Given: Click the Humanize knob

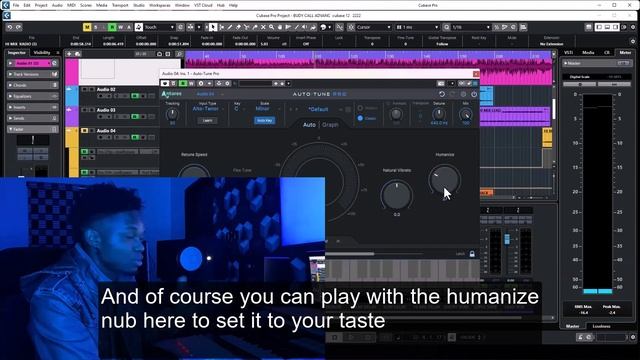Looking at the screenshot, I should [444, 180].
